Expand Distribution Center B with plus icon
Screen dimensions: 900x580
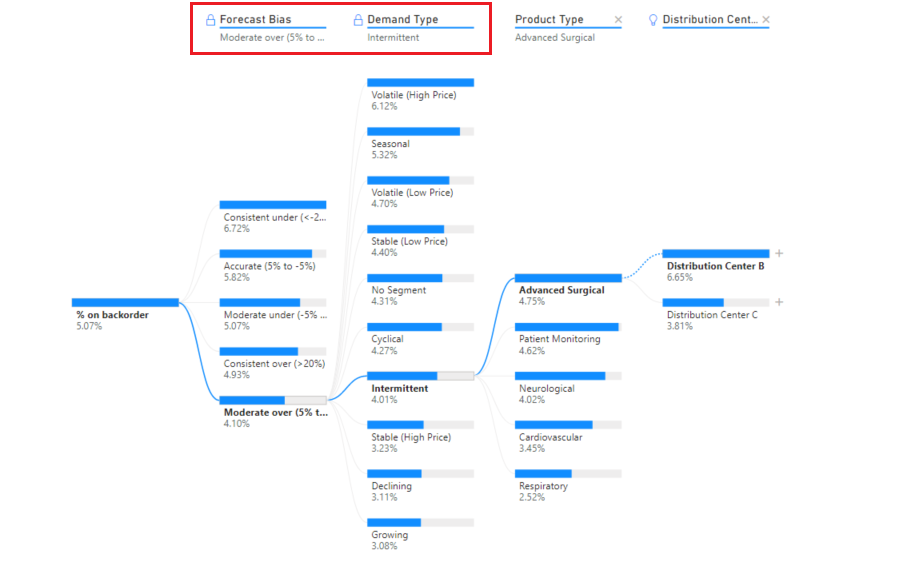click(x=779, y=253)
